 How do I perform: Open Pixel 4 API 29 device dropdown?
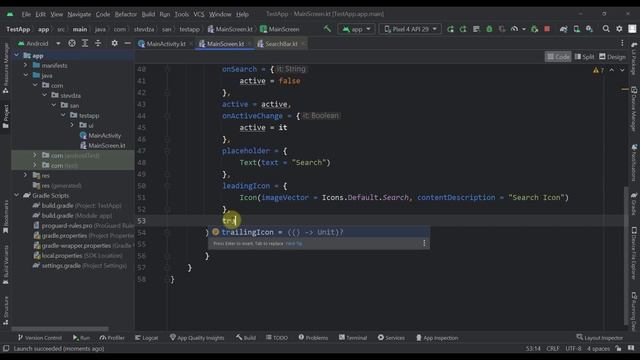pyautogui.click(x=410, y=29)
